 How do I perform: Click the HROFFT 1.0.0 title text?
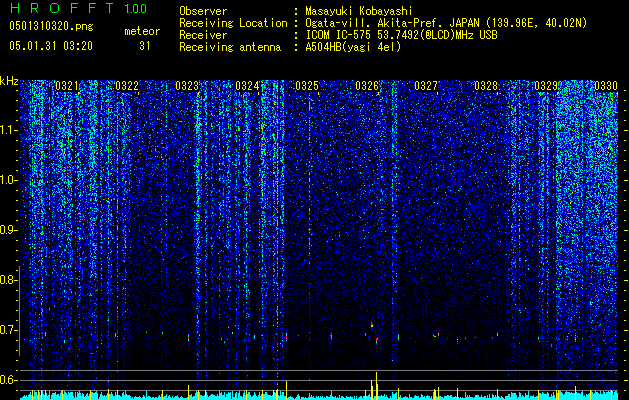tap(78, 8)
